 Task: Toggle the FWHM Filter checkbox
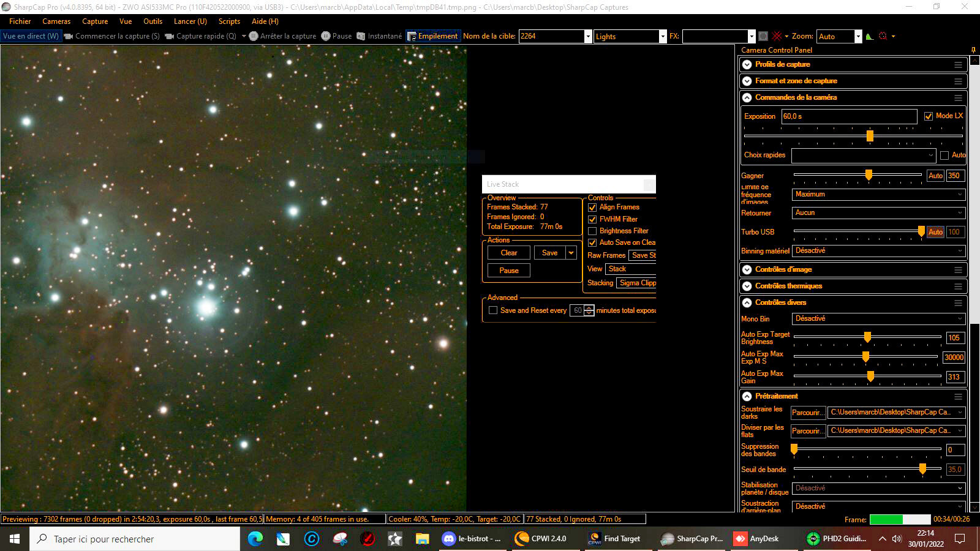click(592, 219)
